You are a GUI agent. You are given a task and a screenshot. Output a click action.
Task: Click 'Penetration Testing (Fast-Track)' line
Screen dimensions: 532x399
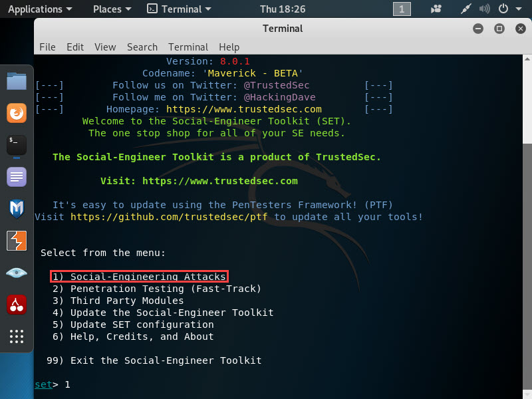point(157,289)
